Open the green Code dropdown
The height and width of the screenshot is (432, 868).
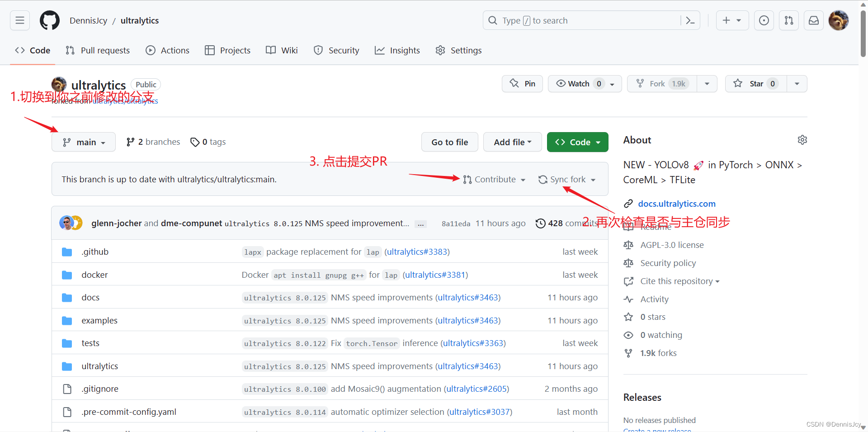tap(577, 142)
